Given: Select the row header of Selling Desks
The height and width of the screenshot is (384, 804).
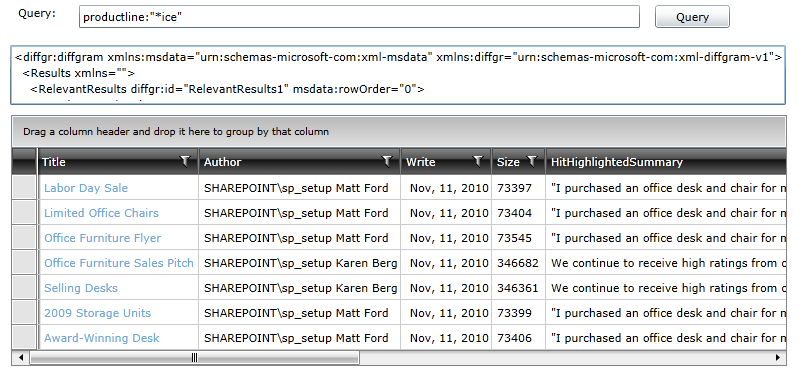Looking at the screenshot, I should (24, 288).
